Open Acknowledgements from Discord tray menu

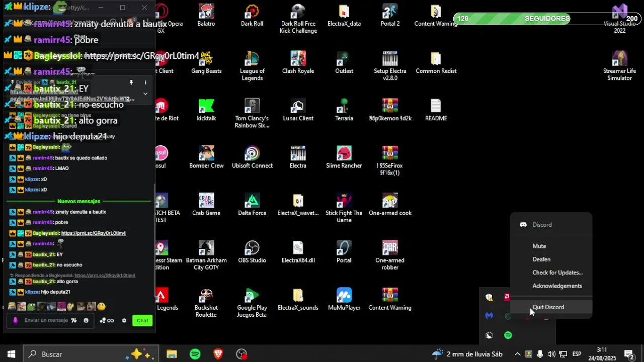551,286
